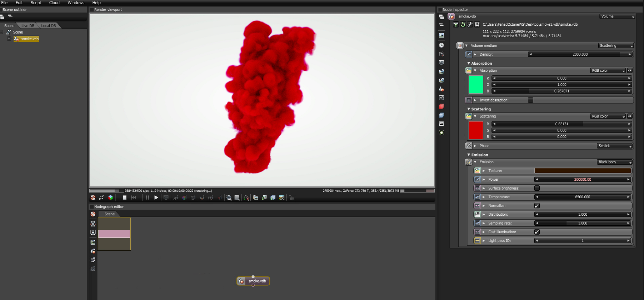Click the render priority gauge icon
644x300 pixels.
(246, 197)
